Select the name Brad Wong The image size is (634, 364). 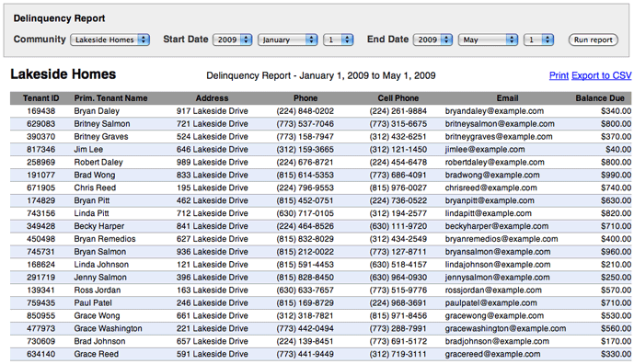(x=95, y=175)
